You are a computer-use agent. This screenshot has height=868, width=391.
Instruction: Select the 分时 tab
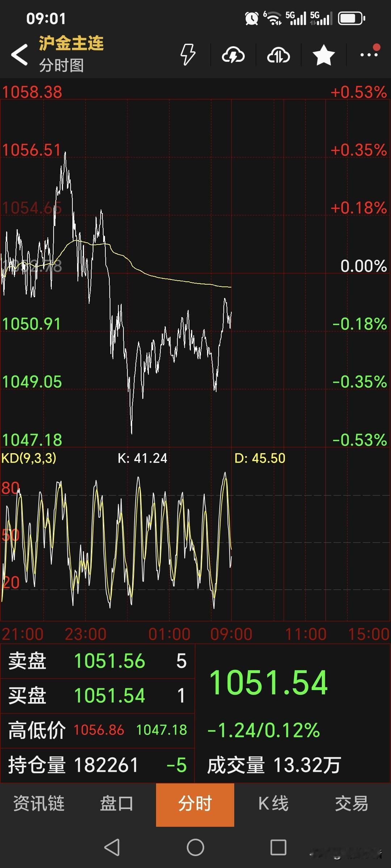coord(195,805)
